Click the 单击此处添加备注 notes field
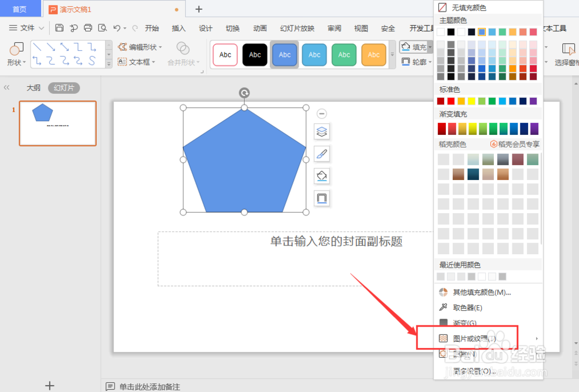This screenshot has width=579, height=392. tap(149, 386)
